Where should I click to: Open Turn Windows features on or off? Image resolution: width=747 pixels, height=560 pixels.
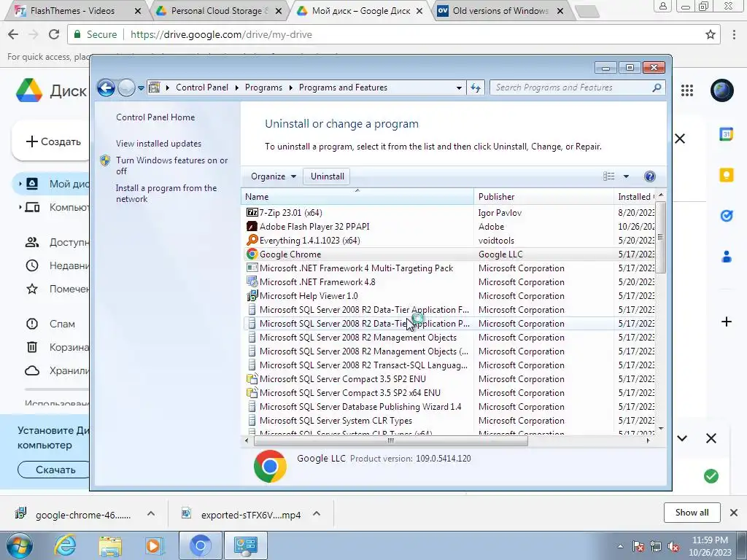[x=171, y=166]
